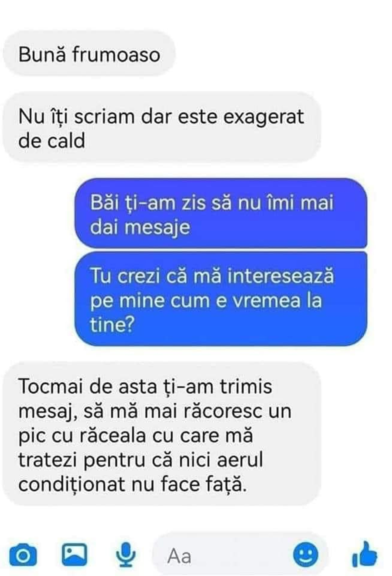Screen dimensions: 392x576
Task: Open the photo gallery picker icon
Action: click(x=74, y=554)
